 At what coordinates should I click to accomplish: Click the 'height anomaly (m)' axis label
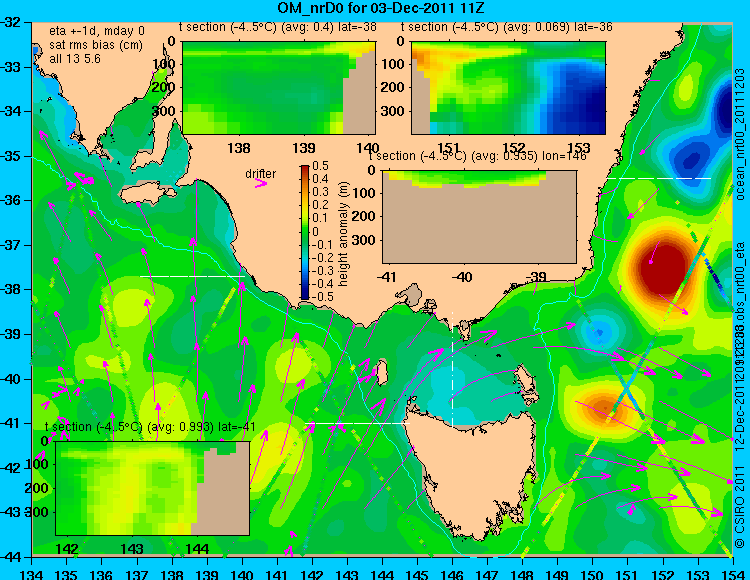point(343,234)
